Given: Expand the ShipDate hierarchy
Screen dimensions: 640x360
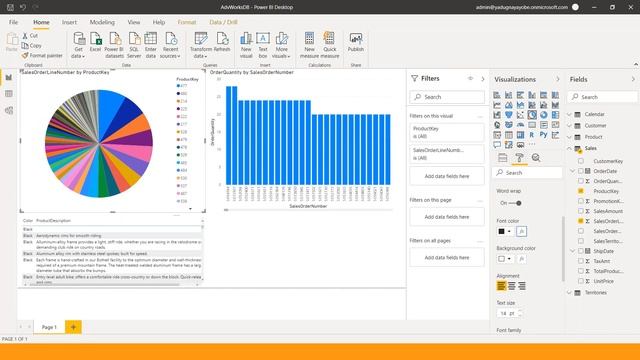Looking at the screenshot, I should click(573, 251).
